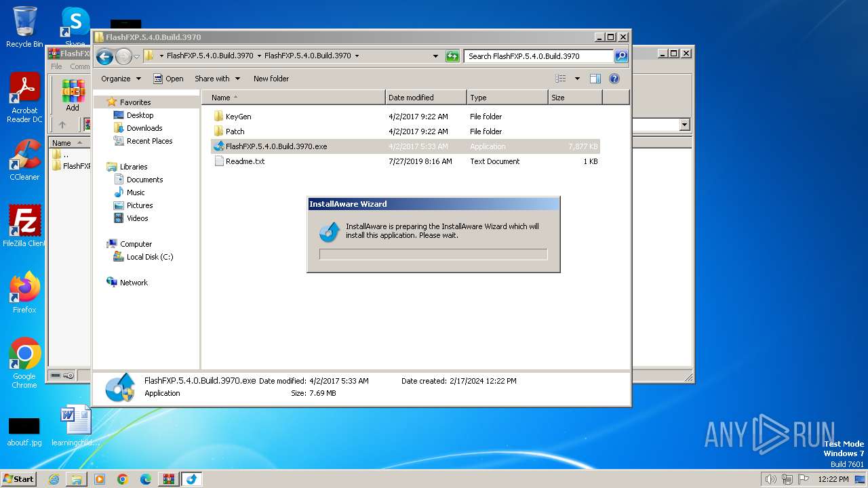The image size is (868, 488).
Task: Select the Readme.txt file
Action: point(245,161)
